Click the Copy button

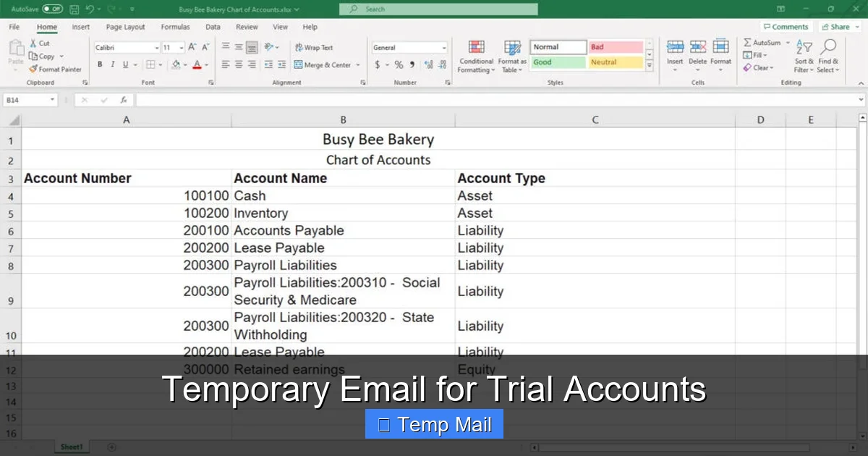pyautogui.click(x=42, y=56)
